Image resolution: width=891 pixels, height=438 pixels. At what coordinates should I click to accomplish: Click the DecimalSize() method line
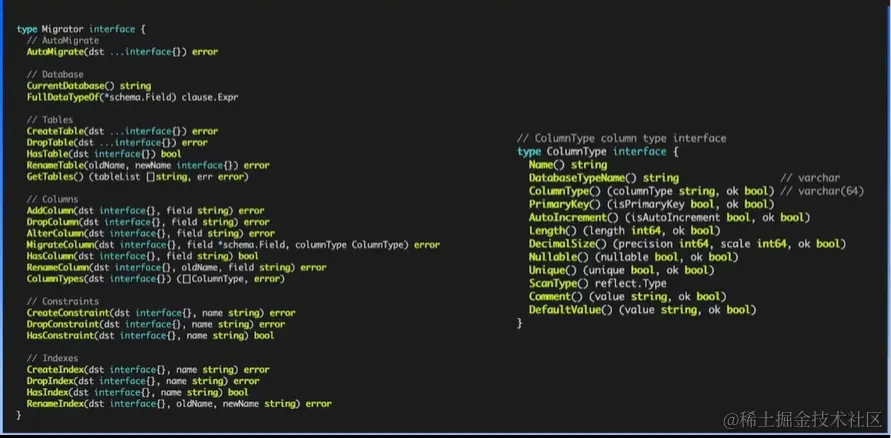[688, 244]
